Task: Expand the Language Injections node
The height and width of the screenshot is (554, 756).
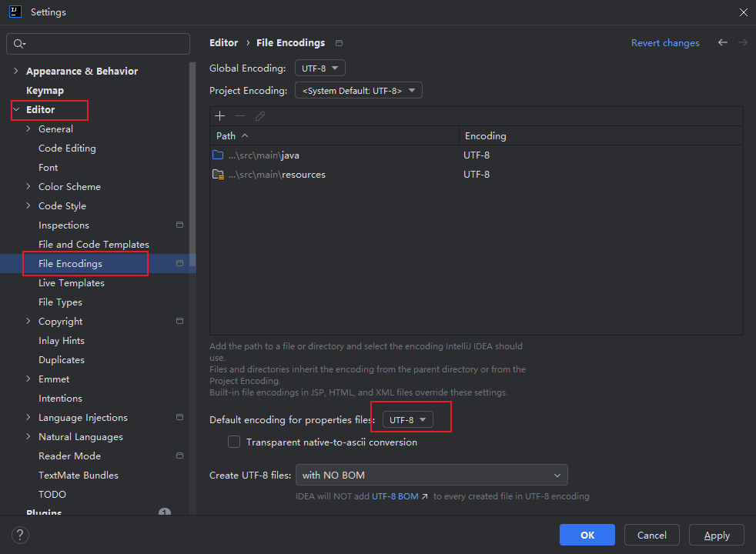Action: [28, 417]
